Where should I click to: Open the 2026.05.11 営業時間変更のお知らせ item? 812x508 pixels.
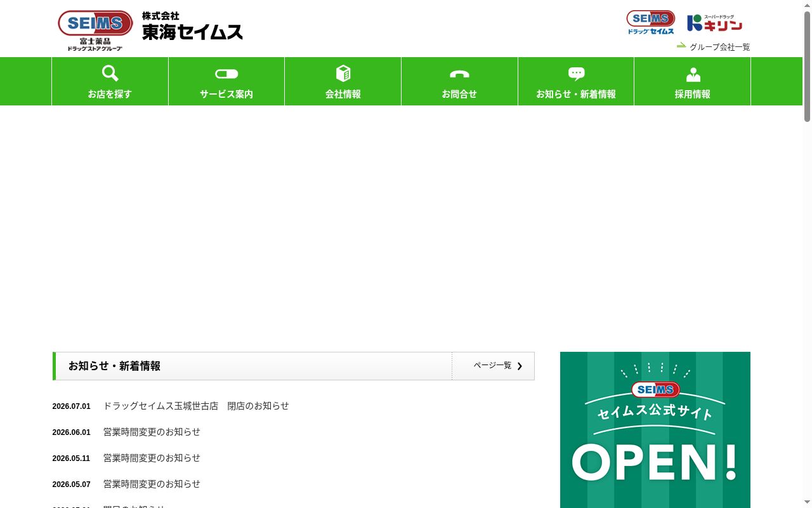pos(152,458)
